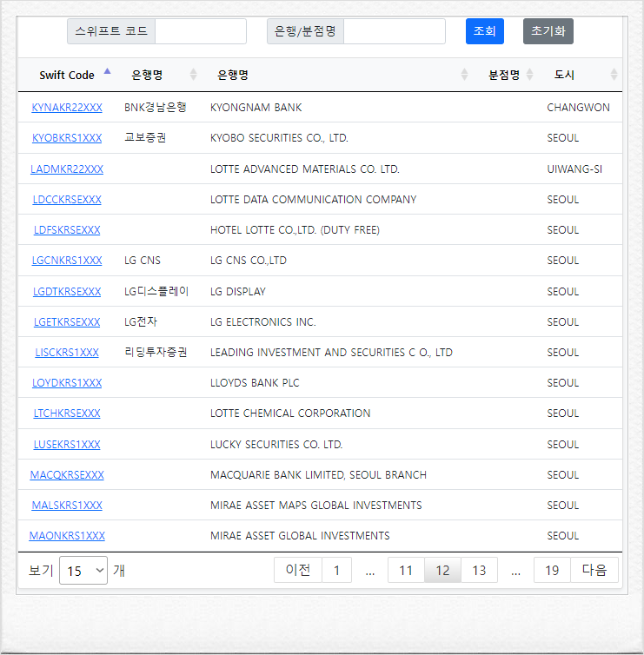Click the 조회 search button
This screenshot has width=644, height=655.
point(485,31)
